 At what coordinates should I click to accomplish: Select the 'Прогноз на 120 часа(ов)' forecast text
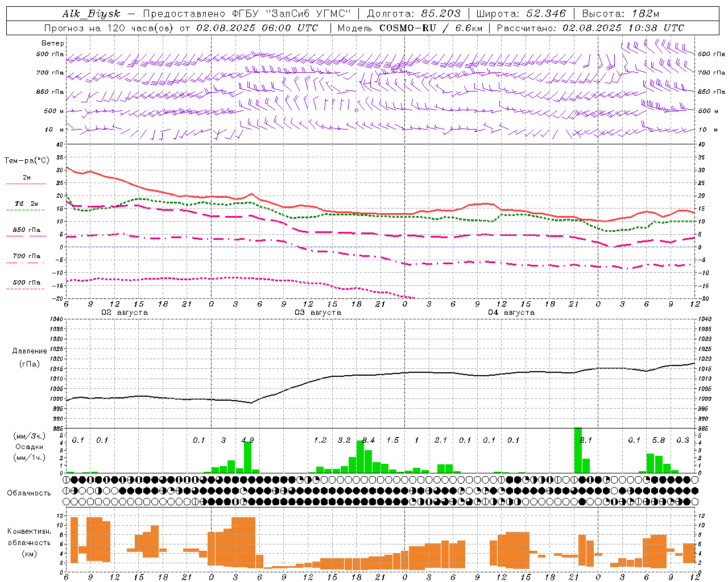pyautogui.click(x=109, y=28)
